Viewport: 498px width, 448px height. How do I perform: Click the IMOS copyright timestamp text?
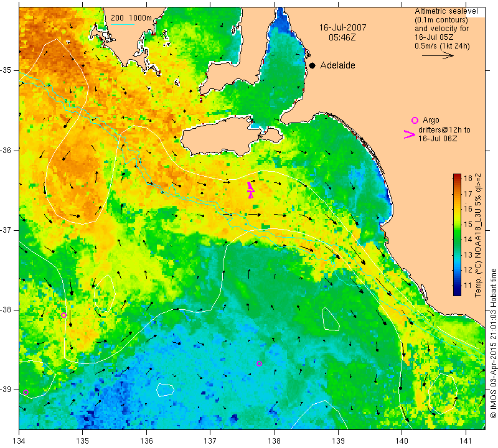tap(493, 343)
